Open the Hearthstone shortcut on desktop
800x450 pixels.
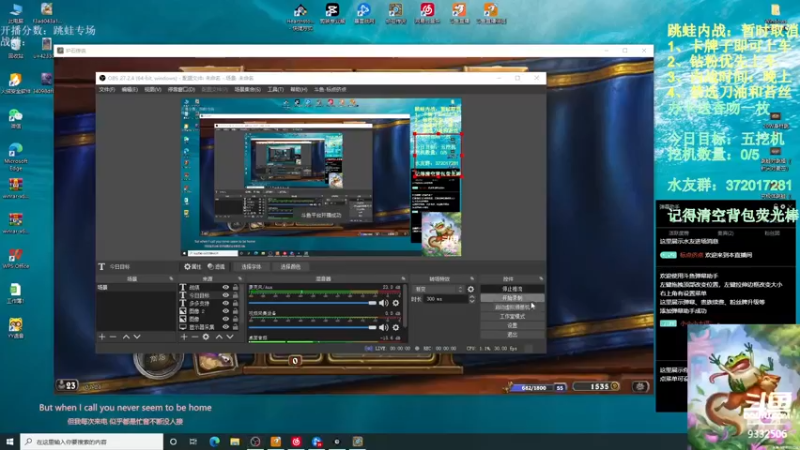[300, 15]
